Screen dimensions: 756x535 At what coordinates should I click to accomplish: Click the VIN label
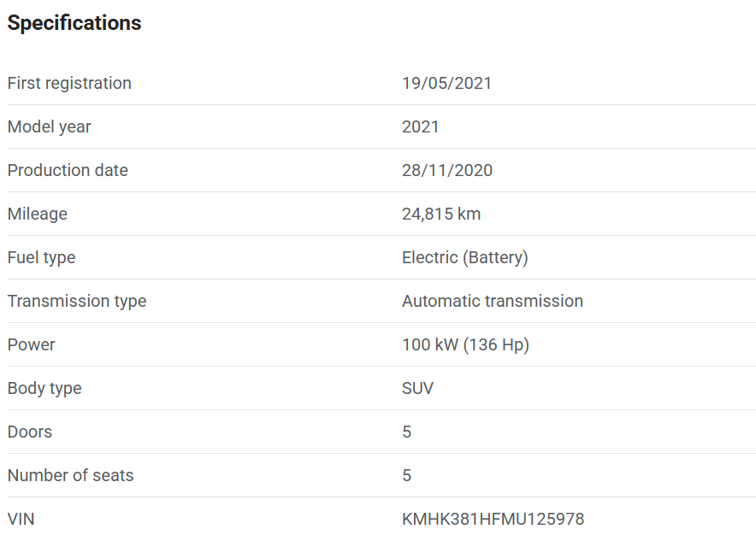click(x=21, y=519)
